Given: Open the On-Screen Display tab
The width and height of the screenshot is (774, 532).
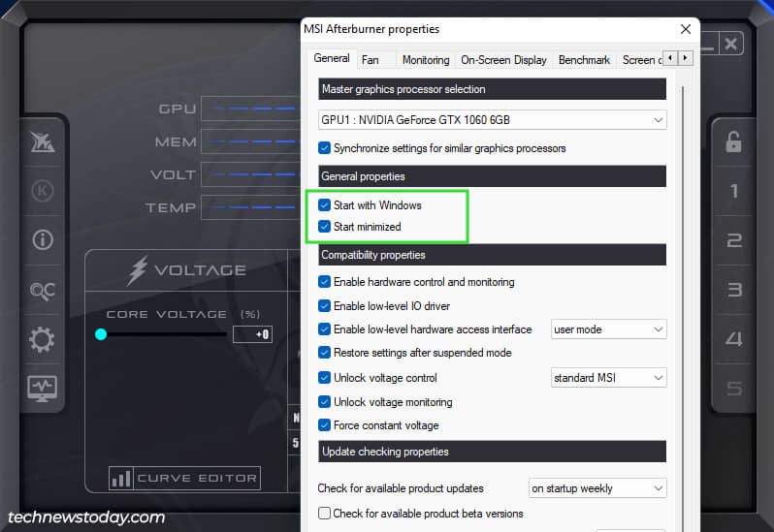Looking at the screenshot, I should (x=503, y=60).
